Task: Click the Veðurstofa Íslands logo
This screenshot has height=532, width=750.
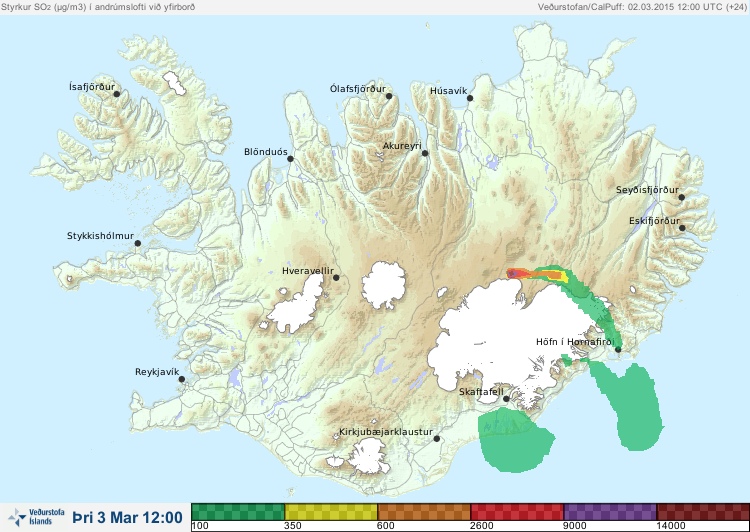Action: (36, 517)
